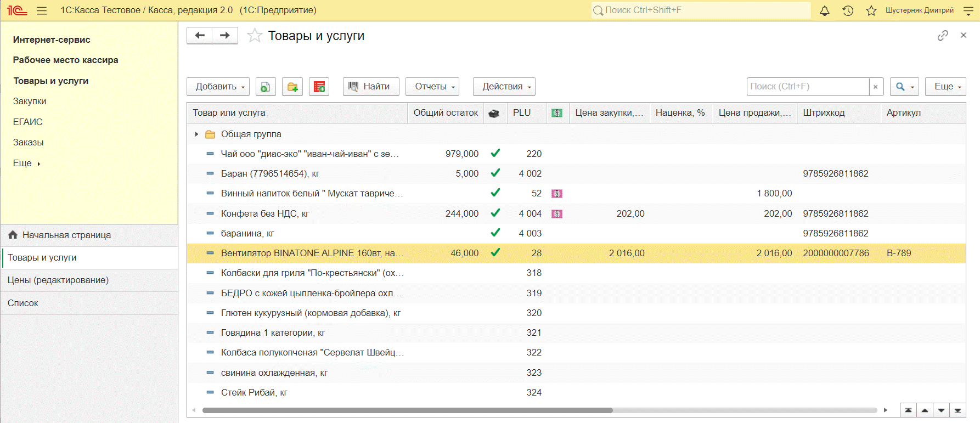Click the copy item document icon
The width and height of the screenshot is (980, 423).
click(x=265, y=87)
